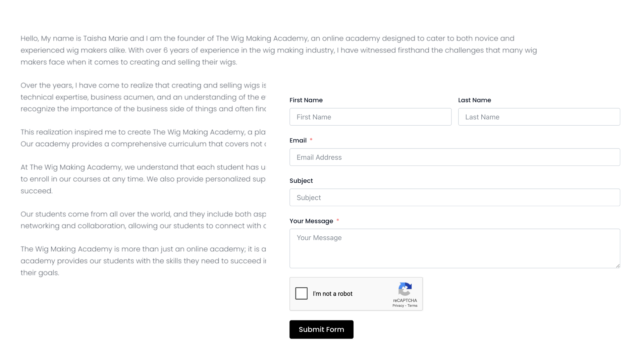Click the "I'm not a robot" text
The width and height of the screenshot is (644, 362).
332,294
